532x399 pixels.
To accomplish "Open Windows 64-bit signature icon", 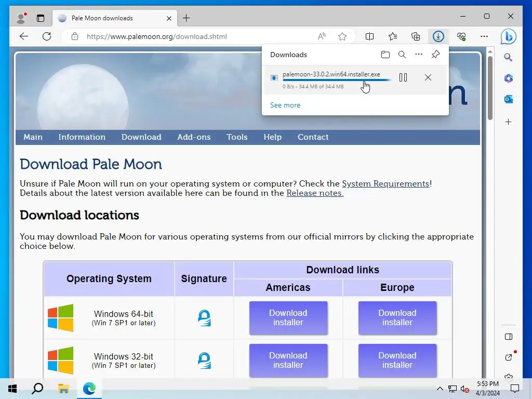I will (204, 318).
